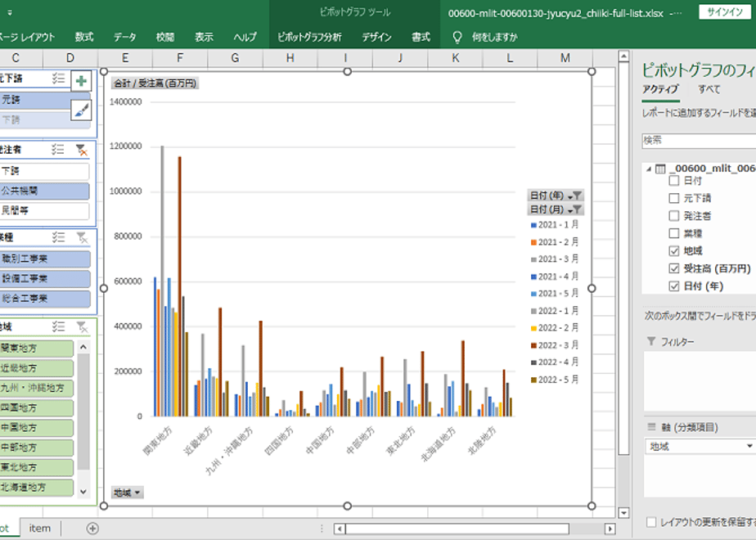756x540 pixels.
Task: Collapse the _00600_mlit table tree node
Action: pos(649,169)
